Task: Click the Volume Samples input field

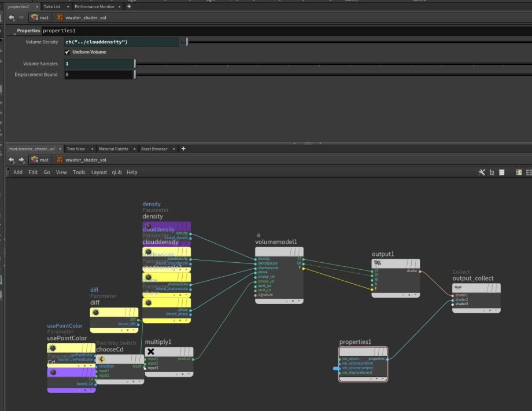Action: [98, 64]
